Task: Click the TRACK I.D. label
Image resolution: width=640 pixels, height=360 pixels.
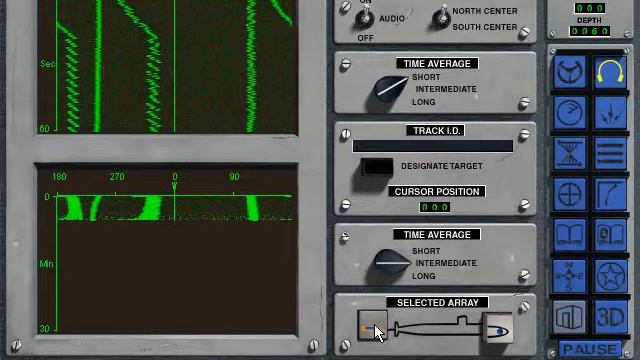Action: 436,131
